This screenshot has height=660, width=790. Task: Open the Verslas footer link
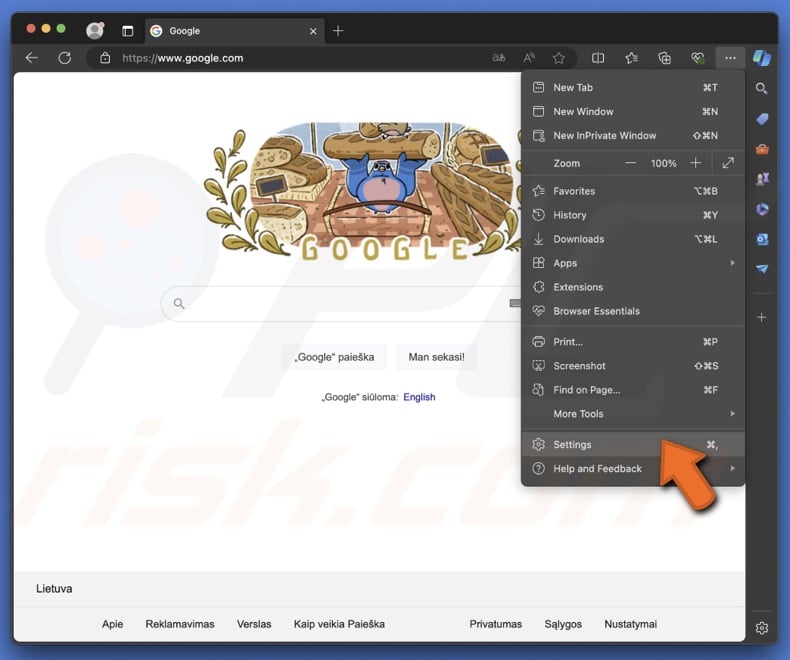coord(254,624)
